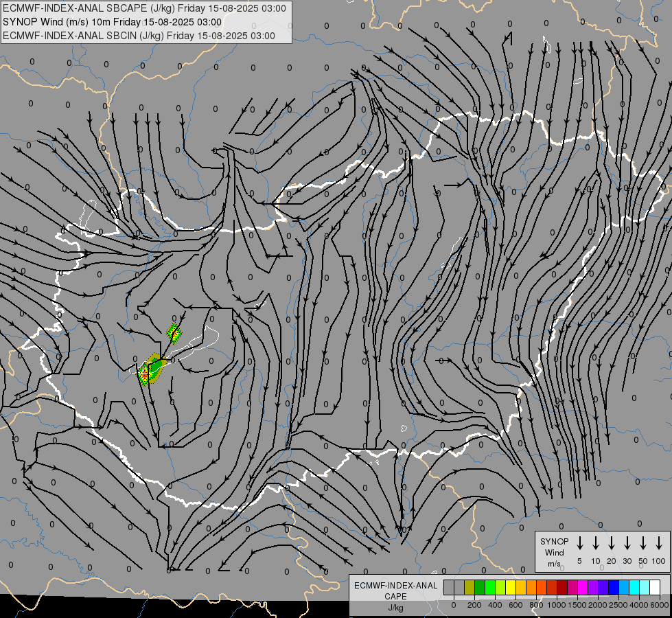The image size is (672, 618).
Task: Click the 10 value in wind legend
Action: [x=595, y=561]
